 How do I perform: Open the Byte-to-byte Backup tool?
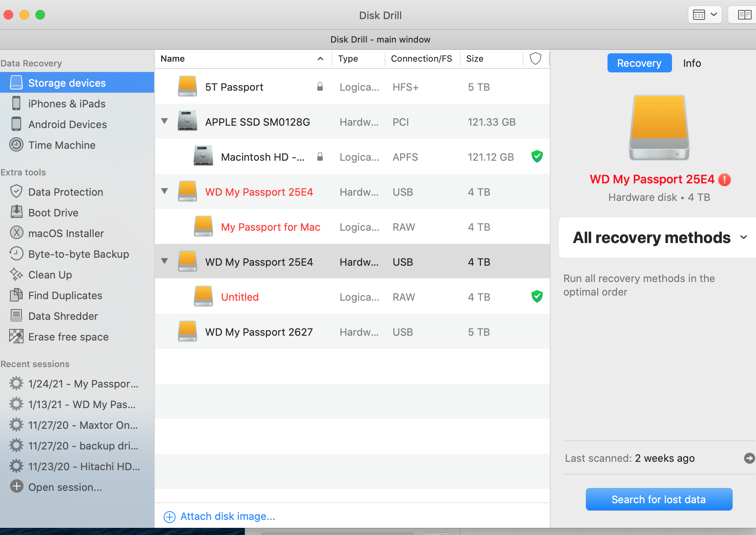tap(77, 254)
